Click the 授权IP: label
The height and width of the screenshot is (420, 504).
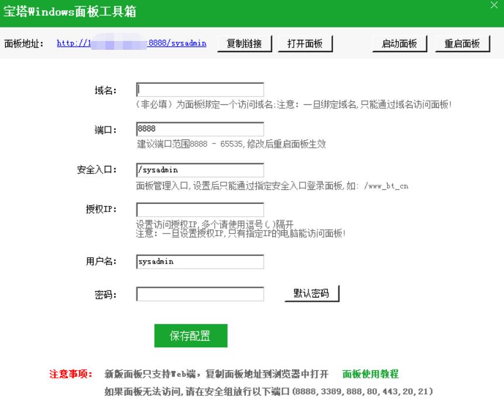point(101,209)
